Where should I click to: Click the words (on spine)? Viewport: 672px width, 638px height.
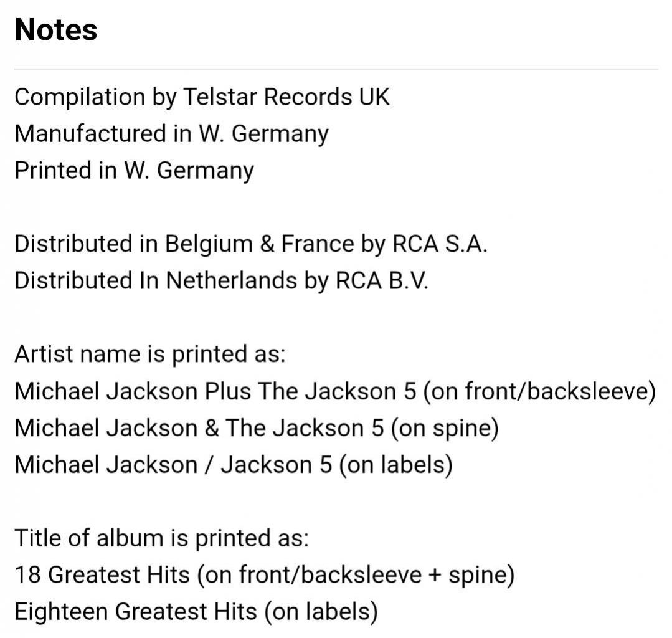click(x=445, y=429)
